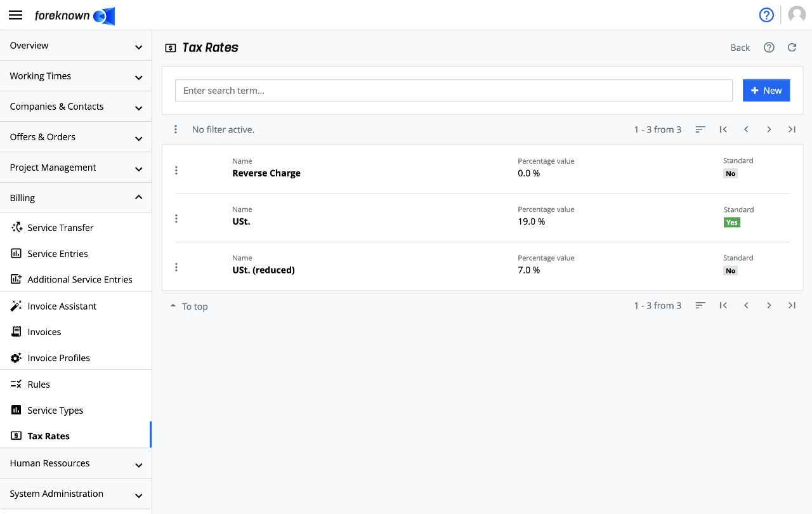Go to previous page in bottom pagination
812x514 pixels.
pos(746,305)
